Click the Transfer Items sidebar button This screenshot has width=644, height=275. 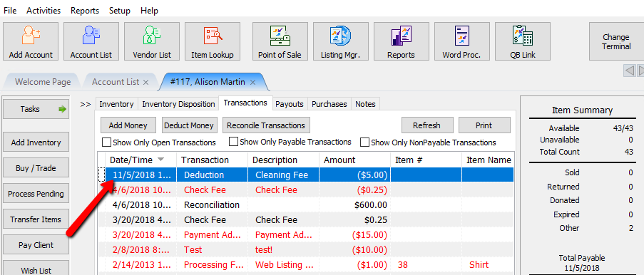point(36,219)
